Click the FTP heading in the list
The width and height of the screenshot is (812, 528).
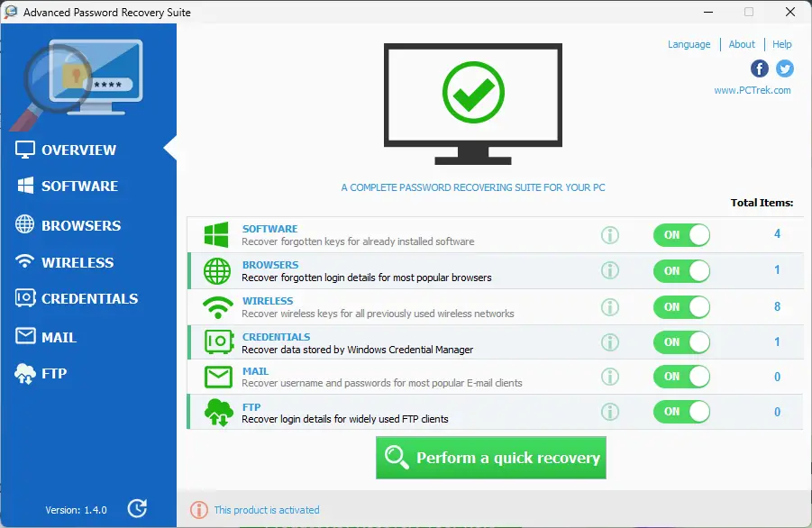[251, 407]
